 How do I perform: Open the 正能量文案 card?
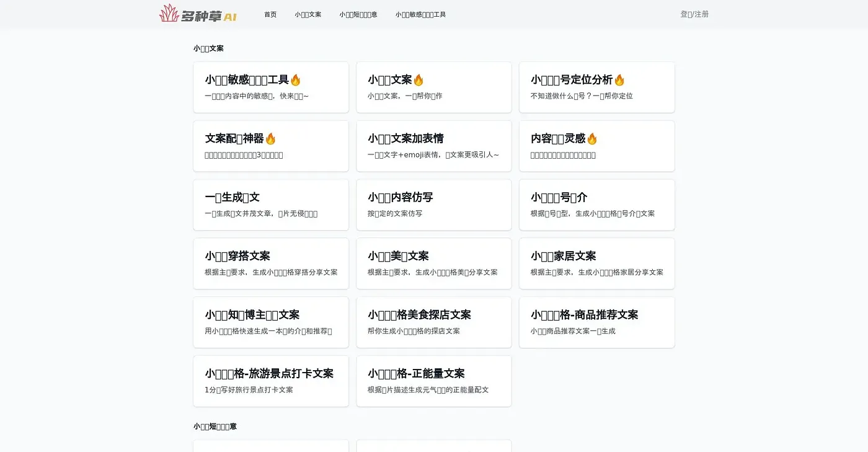(434, 381)
